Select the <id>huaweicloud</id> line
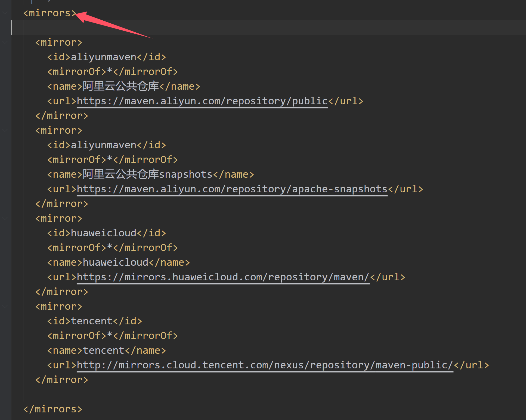The height and width of the screenshot is (420, 526). tap(106, 233)
